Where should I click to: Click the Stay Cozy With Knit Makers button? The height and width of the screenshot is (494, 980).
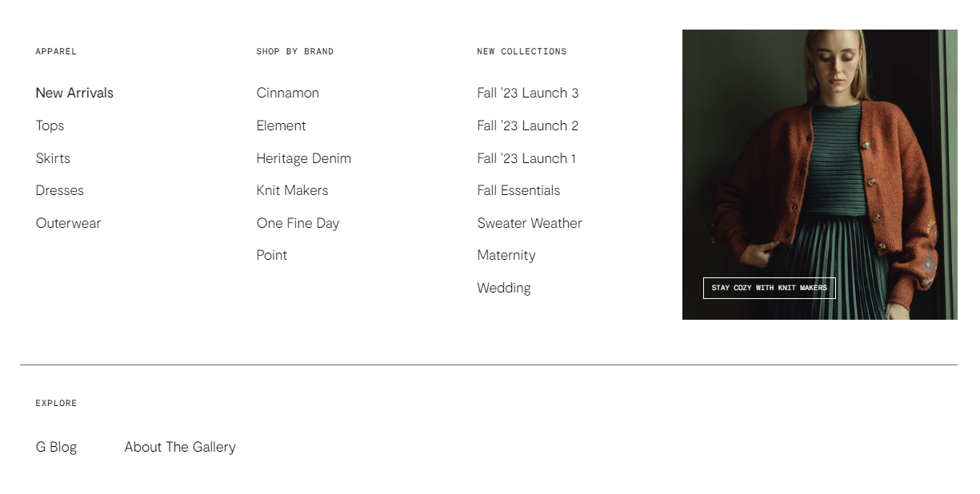(770, 288)
